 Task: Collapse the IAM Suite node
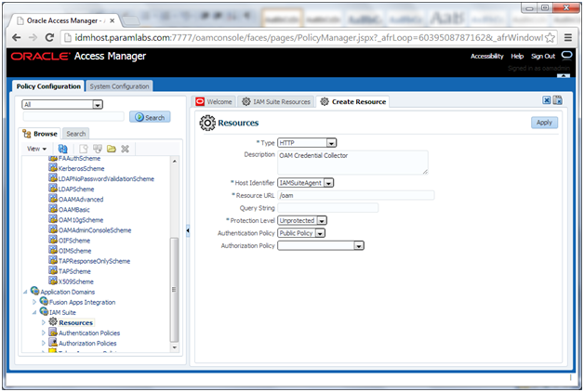point(34,312)
